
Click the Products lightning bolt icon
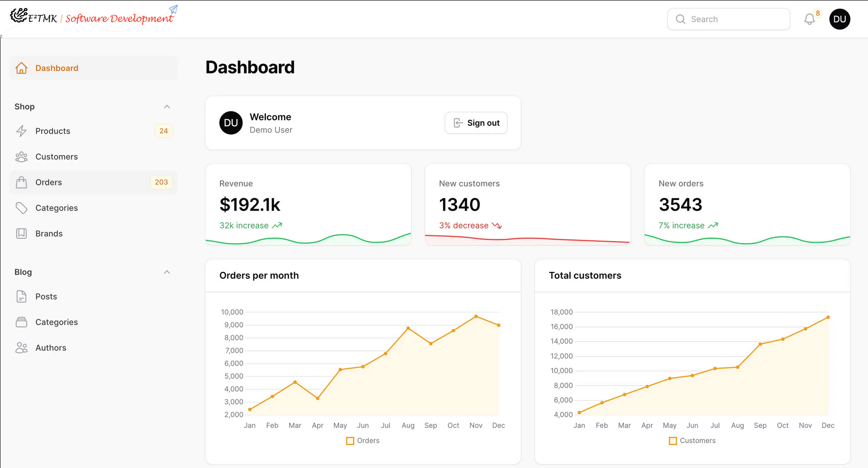21,131
